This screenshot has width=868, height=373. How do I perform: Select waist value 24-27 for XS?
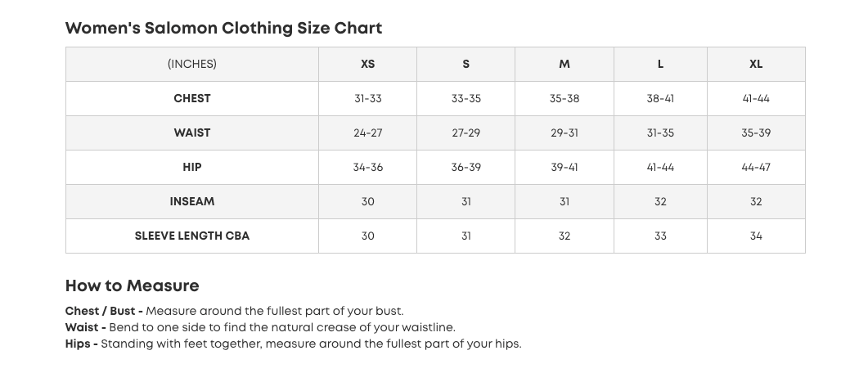point(367,133)
